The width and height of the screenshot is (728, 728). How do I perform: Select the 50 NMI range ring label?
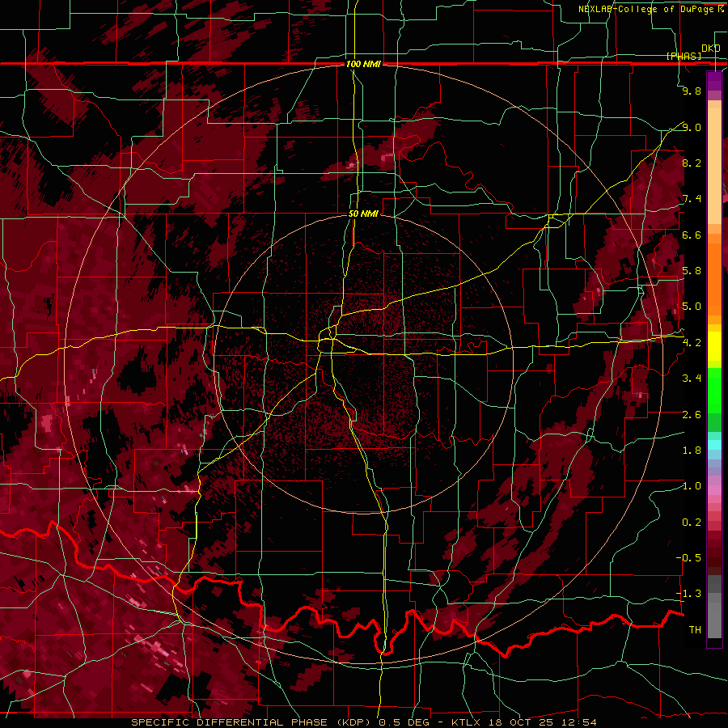tap(363, 214)
